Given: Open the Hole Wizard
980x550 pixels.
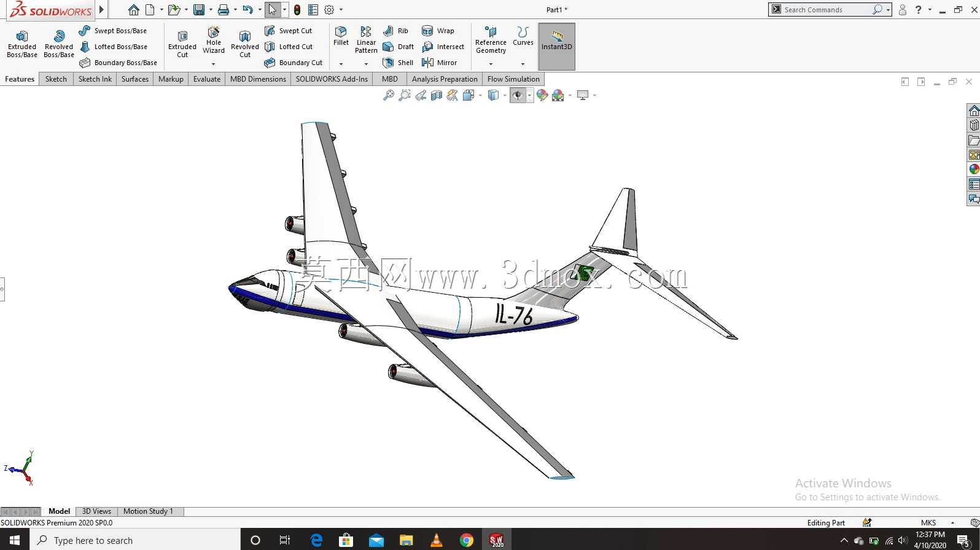Looking at the screenshot, I should click(214, 41).
